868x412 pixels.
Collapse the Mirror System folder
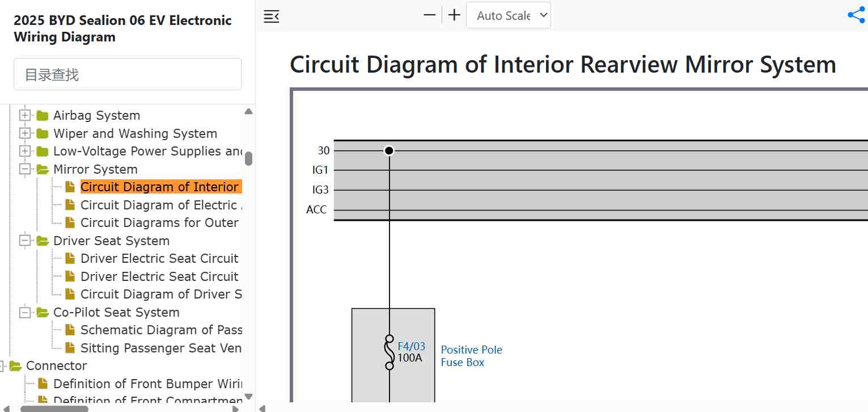tap(24, 170)
